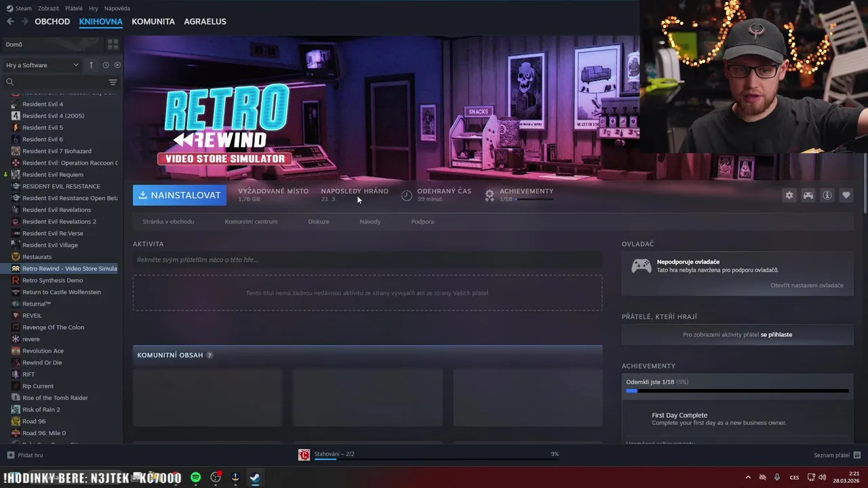Viewport: 868px width, 488px height.
Task: Click the Steam taskbar icon
Action: [255, 477]
